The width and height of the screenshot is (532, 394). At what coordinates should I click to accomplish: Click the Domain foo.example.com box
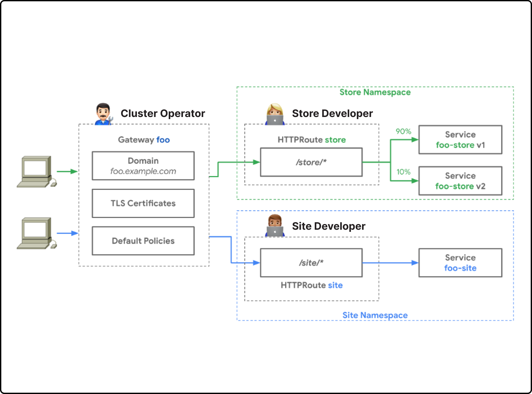(x=143, y=166)
